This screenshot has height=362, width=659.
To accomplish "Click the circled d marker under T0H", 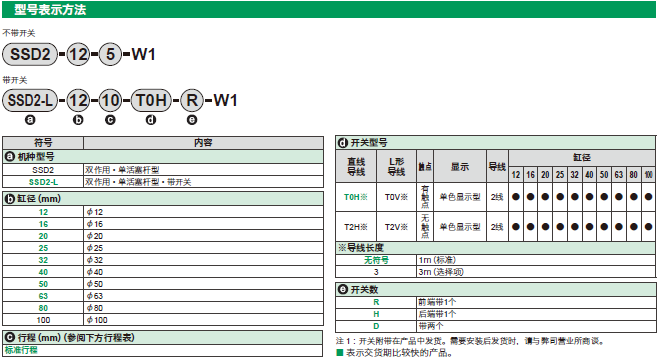I will point(151,120).
